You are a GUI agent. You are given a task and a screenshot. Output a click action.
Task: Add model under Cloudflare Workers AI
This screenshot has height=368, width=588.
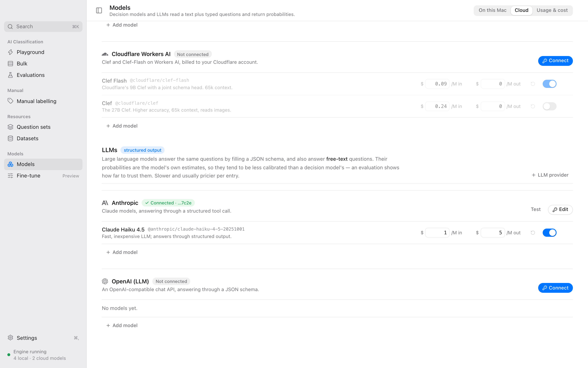(x=122, y=126)
